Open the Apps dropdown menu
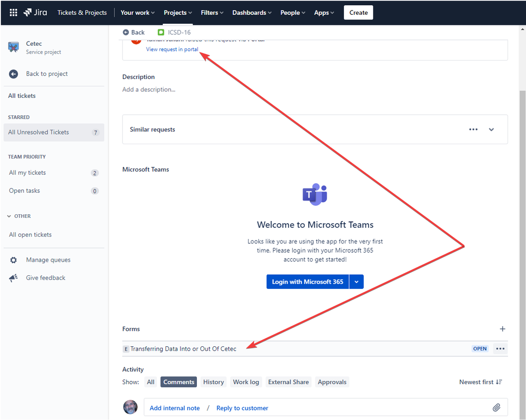This screenshot has width=526, height=420. point(324,13)
